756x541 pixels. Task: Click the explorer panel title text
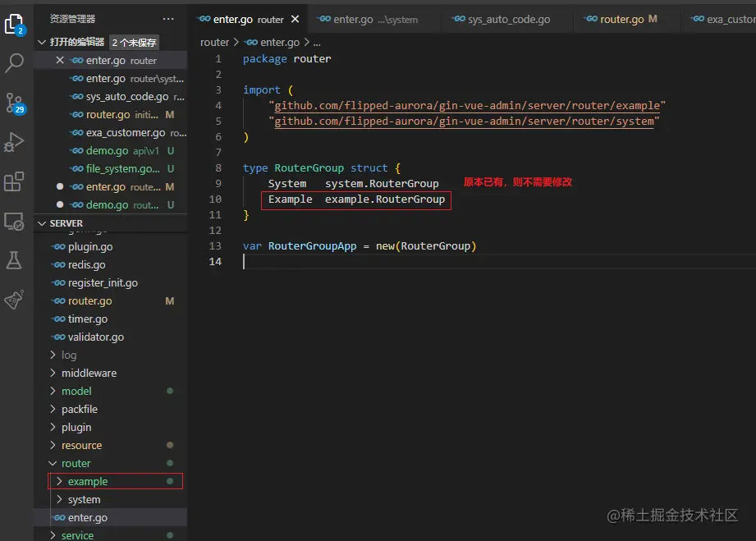click(72, 19)
